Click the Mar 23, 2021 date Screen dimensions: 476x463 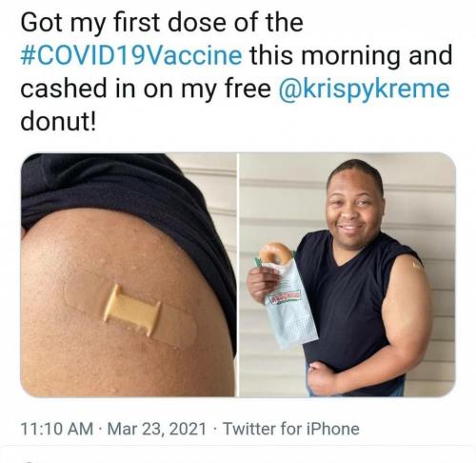point(157,429)
